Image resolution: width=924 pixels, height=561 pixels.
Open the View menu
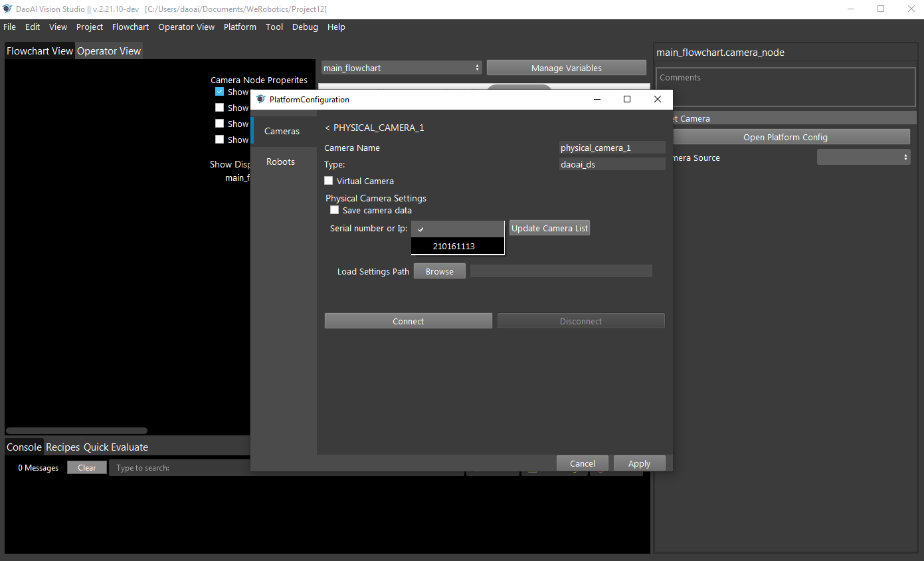(x=58, y=27)
